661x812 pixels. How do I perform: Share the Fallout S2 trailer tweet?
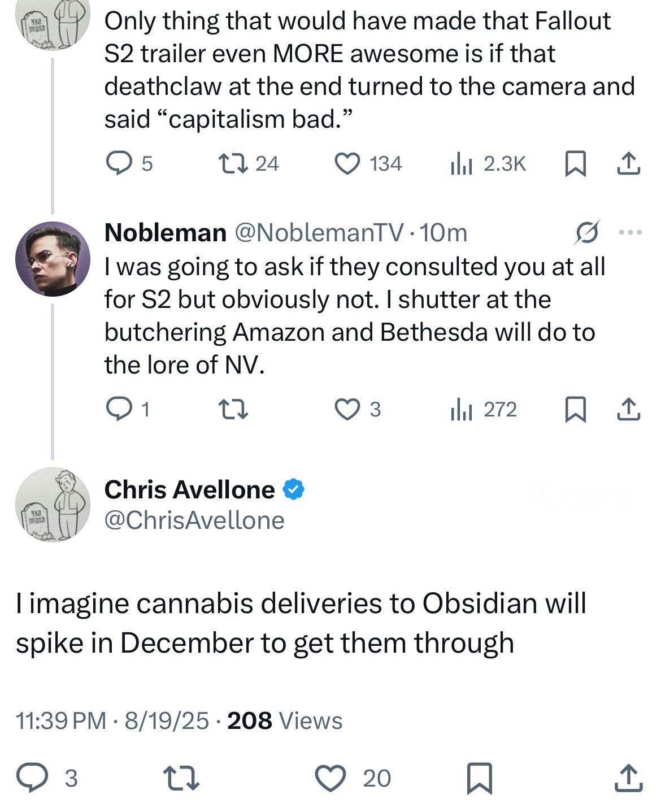628,164
